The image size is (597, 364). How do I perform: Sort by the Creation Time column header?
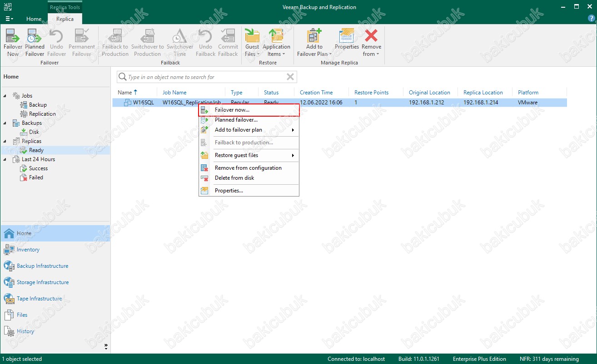point(316,93)
